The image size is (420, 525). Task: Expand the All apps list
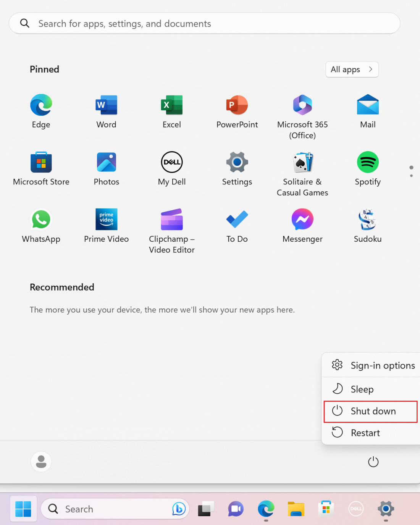tap(351, 69)
